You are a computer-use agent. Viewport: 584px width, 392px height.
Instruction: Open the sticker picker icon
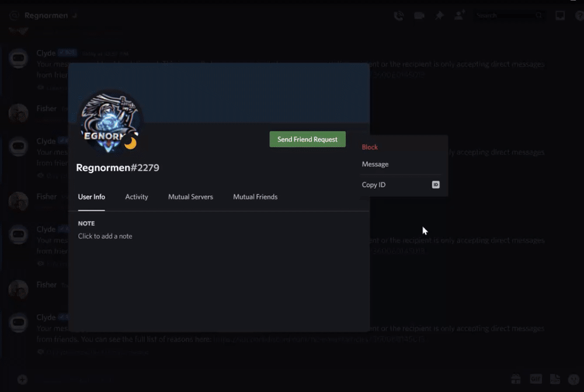tap(555, 379)
